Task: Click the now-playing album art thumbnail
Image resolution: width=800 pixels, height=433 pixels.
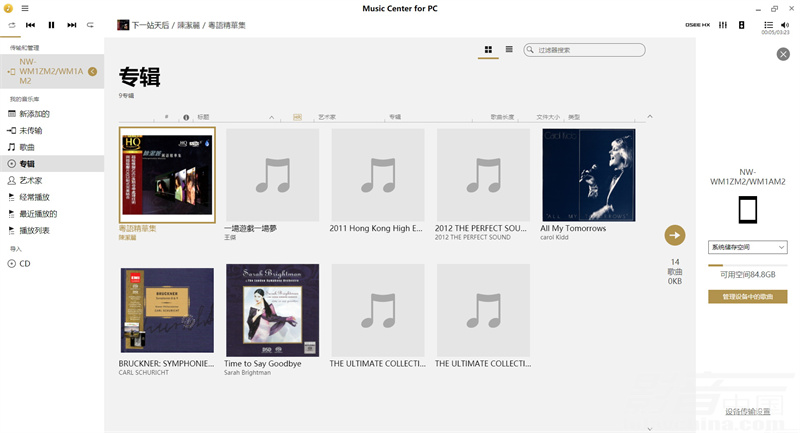Action: (123, 24)
